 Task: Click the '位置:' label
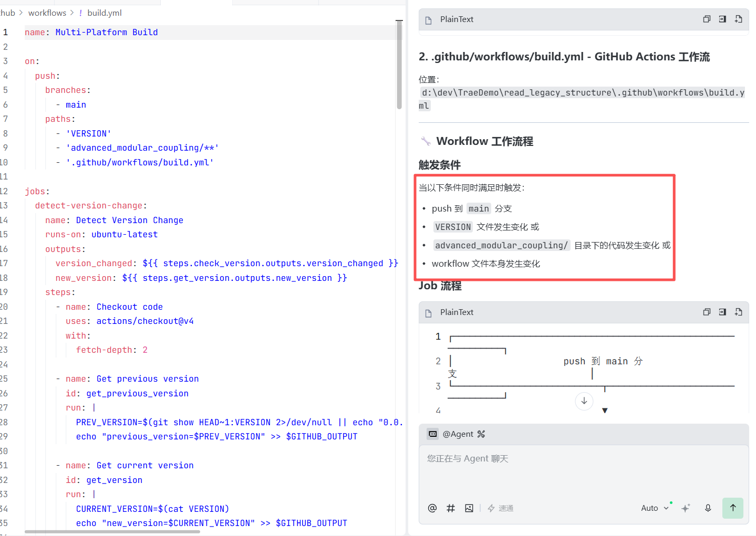pos(429,79)
